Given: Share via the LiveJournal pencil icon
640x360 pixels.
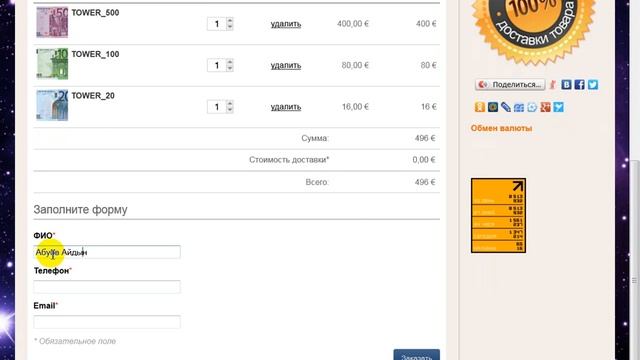Looking at the screenshot, I should click(506, 107).
